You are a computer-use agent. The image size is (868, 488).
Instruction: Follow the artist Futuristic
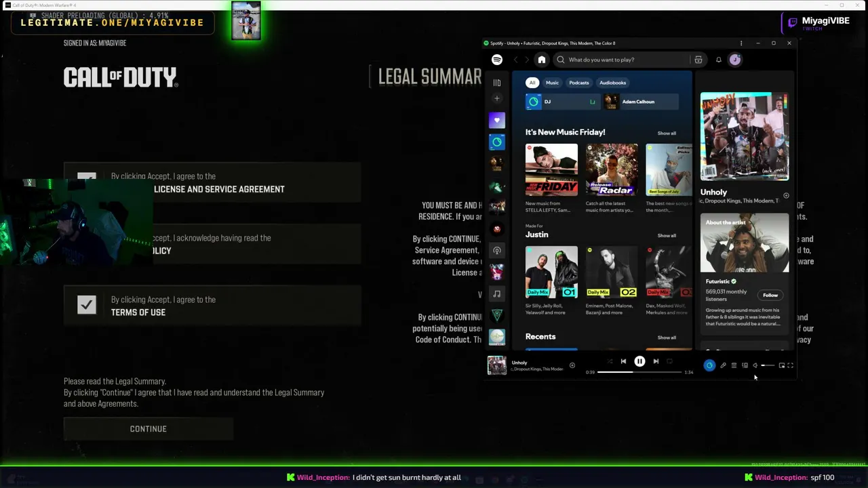click(x=770, y=295)
